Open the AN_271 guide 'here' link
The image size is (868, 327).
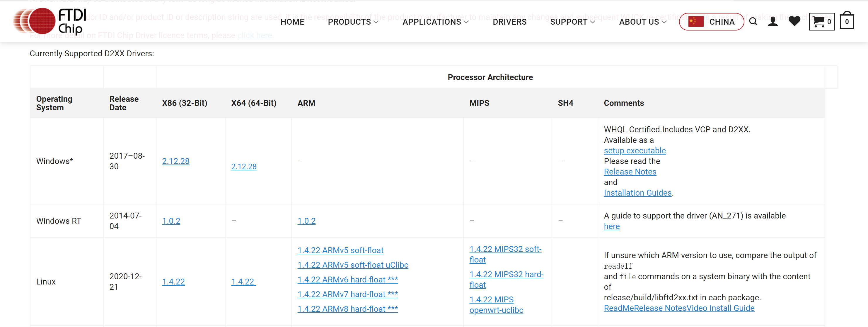(x=612, y=226)
